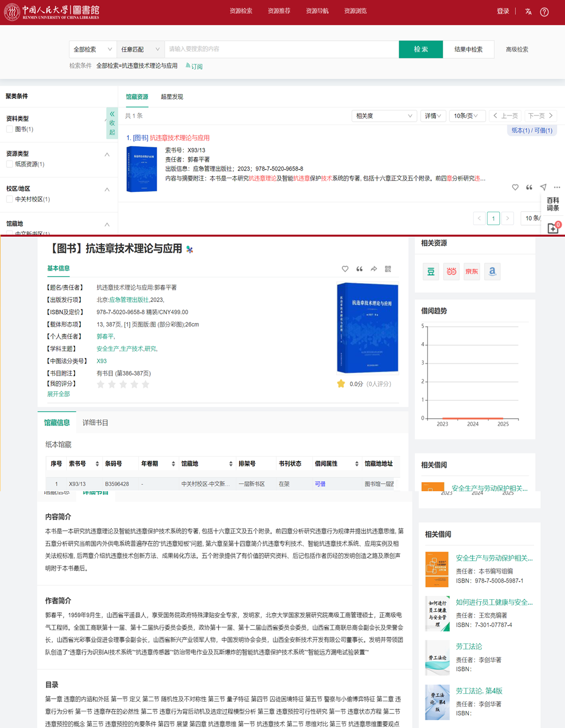Select the 馆藏资源 tab

point(137,97)
